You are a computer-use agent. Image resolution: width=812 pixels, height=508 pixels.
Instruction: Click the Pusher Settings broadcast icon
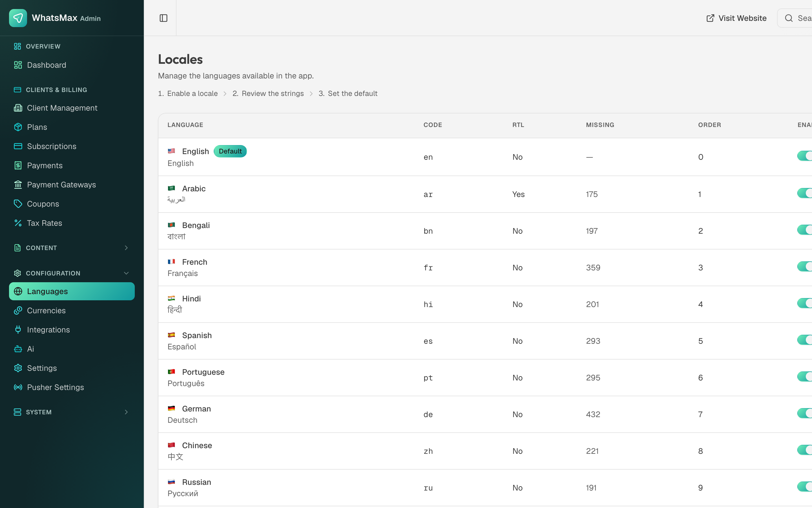[18, 387]
